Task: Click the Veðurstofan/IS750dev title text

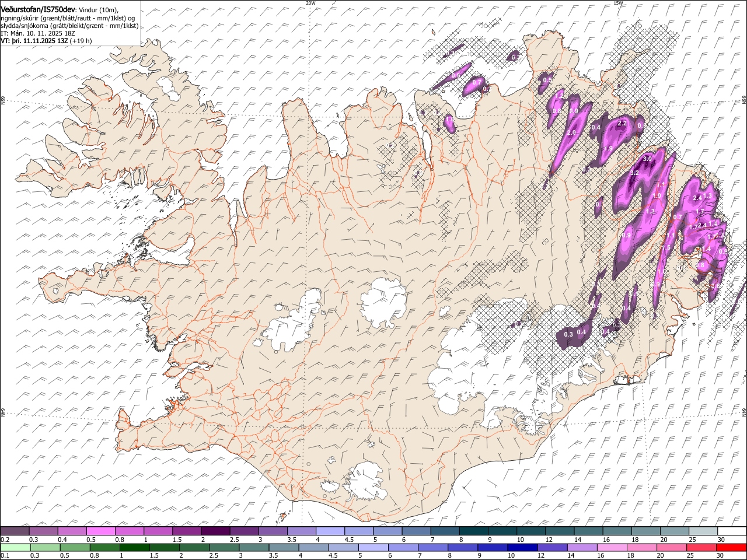Action: click(x=38, y=9)
